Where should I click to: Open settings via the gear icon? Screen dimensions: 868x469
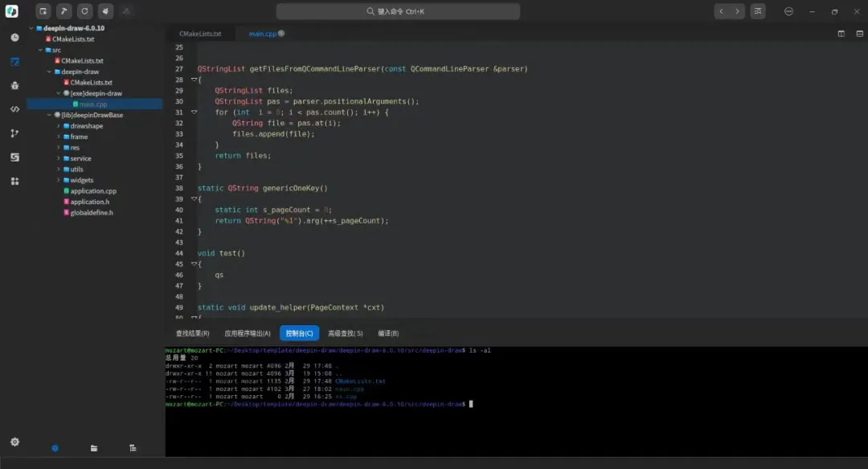(x=15, y=442)
